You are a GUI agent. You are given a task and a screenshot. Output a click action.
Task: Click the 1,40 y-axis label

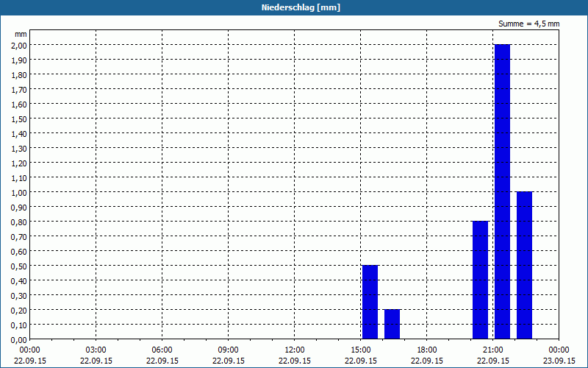tap(19, 134)
